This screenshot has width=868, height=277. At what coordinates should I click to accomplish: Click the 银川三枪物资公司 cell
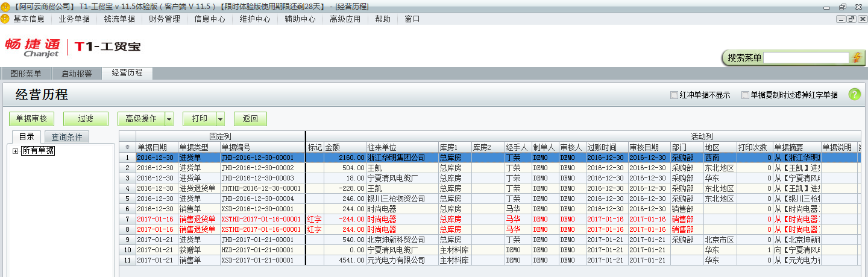click(402, 199)
